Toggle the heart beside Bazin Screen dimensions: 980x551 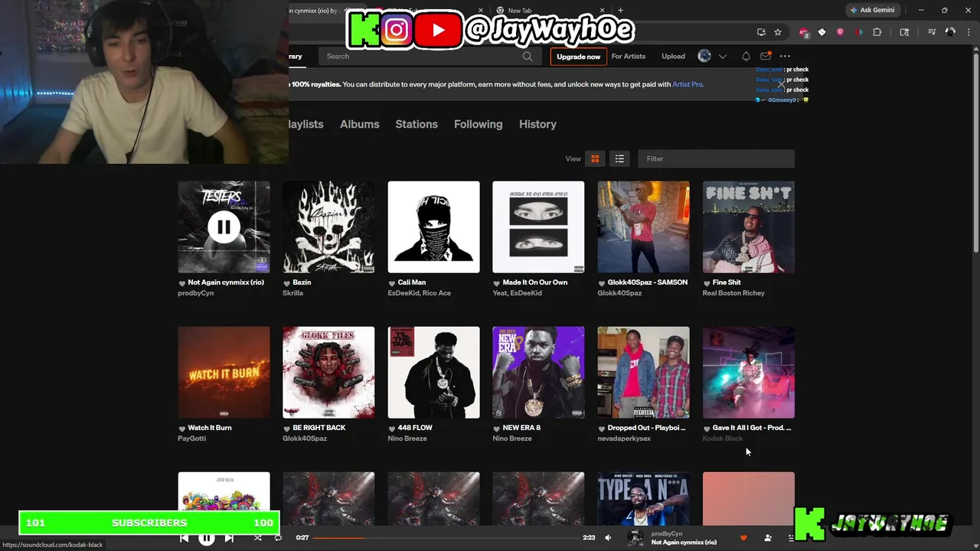[287, 282]
